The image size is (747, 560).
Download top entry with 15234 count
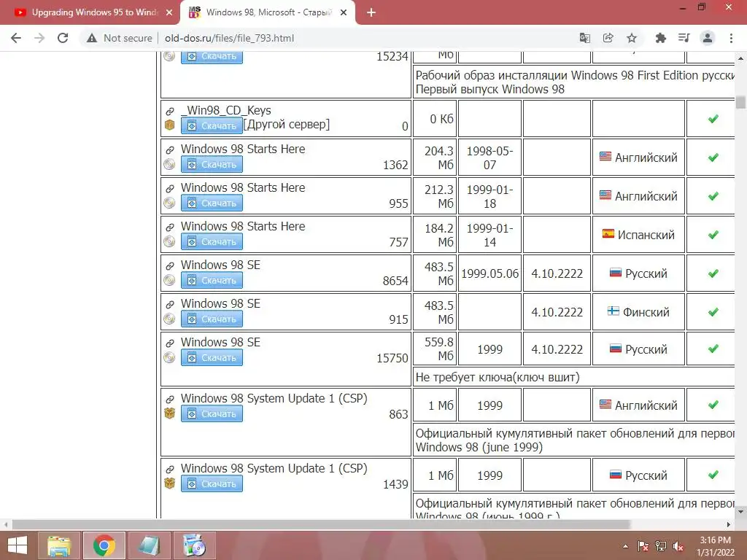[x=212, y=57]
